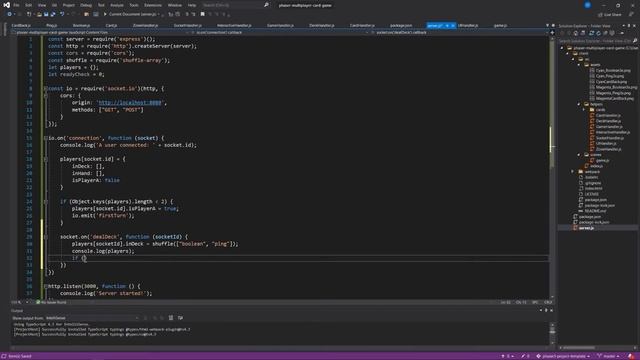Click the search magnifier icon in title bar
Screen dimensions: 640x360
(x=266, y=5)
